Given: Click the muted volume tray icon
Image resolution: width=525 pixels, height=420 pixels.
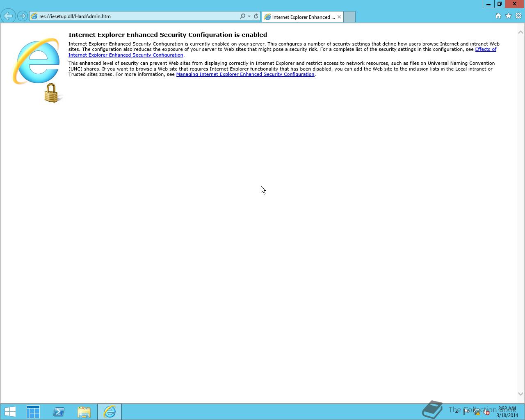Looking at the screenshot, I should [x=486, y=412].
